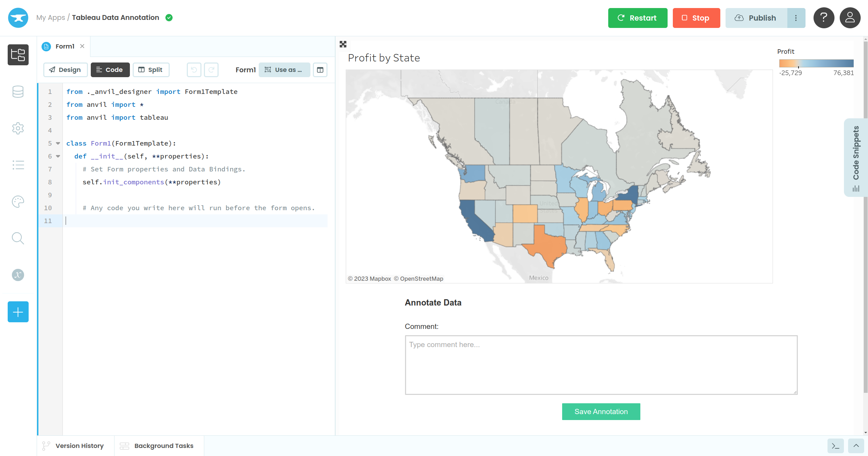The width and height of the screenshot is (868, 456).
Task: Switch to the Design view
Action: pos(65,69)
